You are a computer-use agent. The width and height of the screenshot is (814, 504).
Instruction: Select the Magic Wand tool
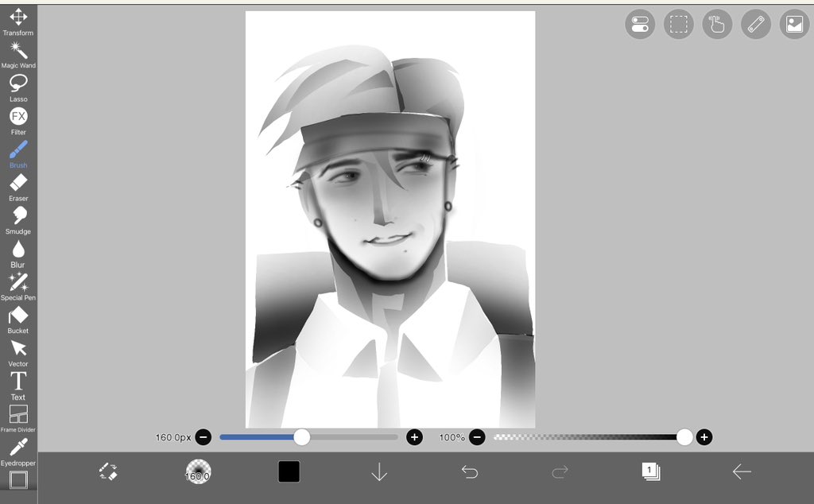point(18,55)
